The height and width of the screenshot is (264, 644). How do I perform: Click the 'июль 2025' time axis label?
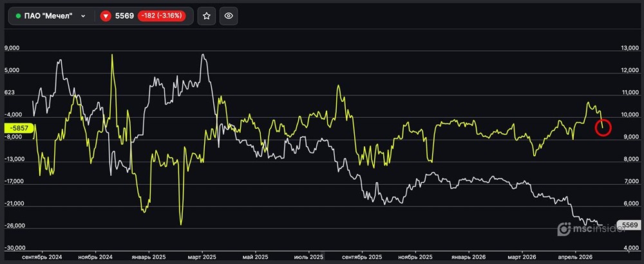(308, 257)
